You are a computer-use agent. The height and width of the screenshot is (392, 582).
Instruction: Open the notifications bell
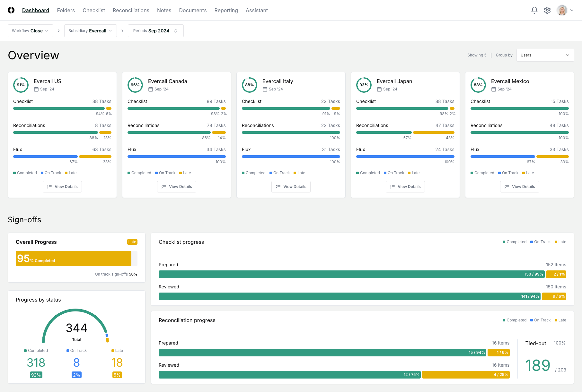(x=534, y=10)
